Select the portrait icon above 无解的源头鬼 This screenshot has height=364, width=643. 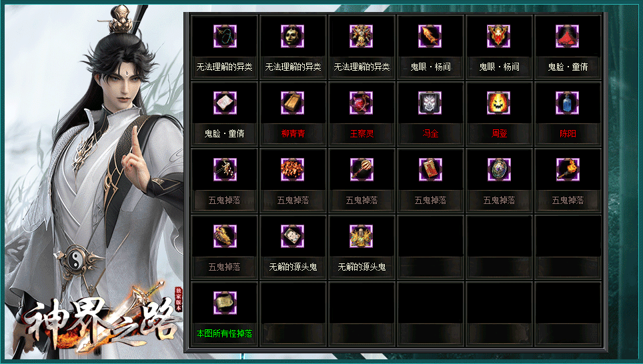[292, 236]
